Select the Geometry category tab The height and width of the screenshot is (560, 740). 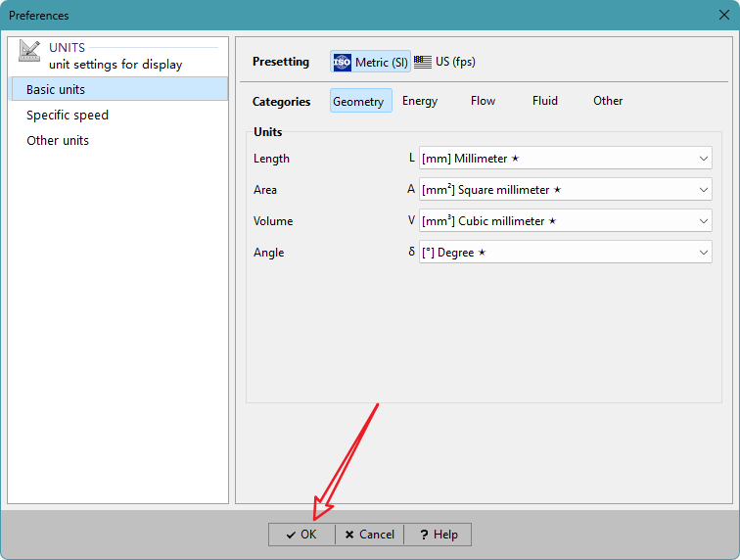359,101
